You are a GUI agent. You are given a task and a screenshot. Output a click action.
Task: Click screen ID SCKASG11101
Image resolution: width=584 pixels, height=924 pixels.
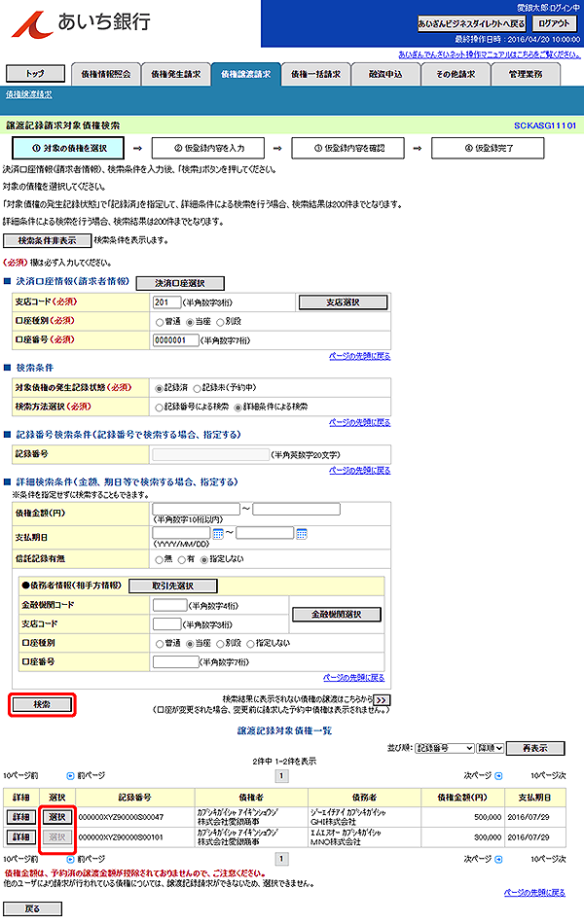pos(545,125)
